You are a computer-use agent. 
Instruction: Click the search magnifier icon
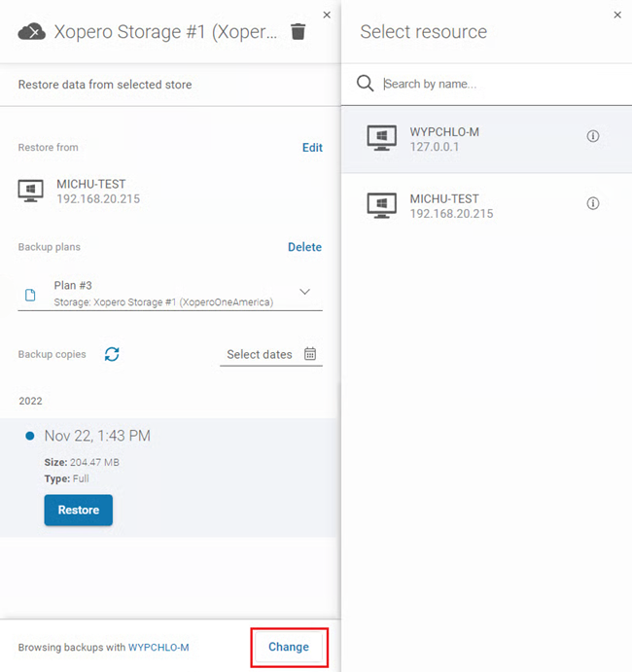[x=366, y=84]
